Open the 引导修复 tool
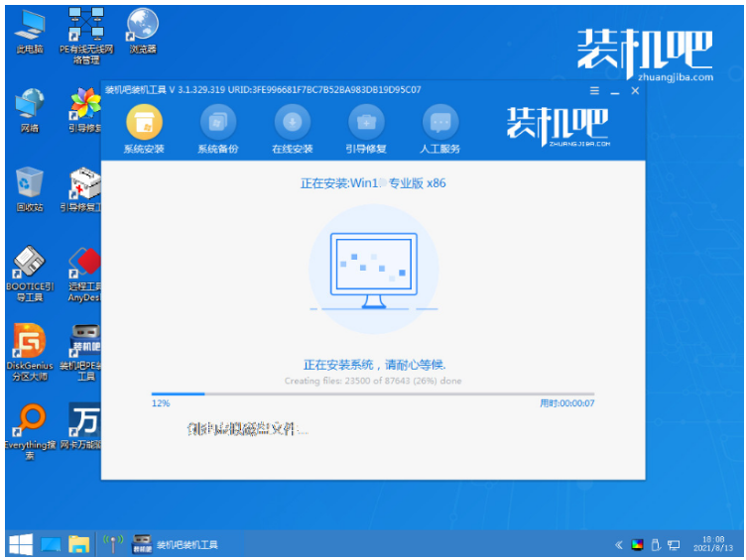The image size is (746, 560). (366, 123)
